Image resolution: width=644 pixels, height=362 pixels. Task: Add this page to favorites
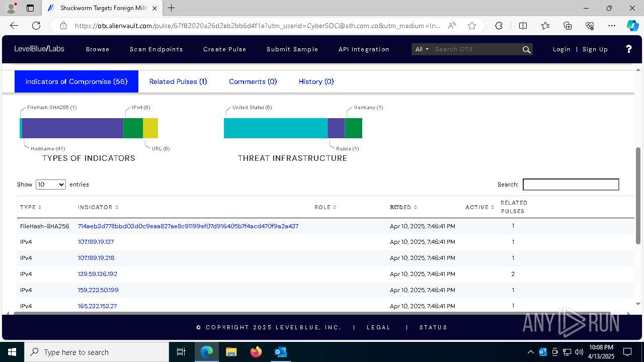(472, 26)
